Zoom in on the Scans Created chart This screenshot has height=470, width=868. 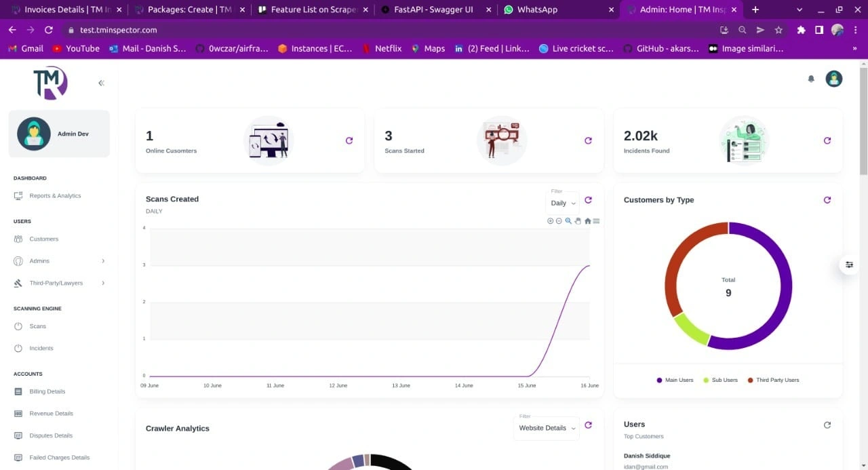pos(550,221)
